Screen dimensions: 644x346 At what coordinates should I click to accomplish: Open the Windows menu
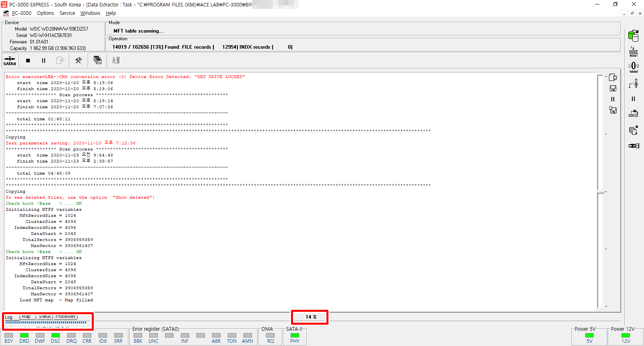90,13
